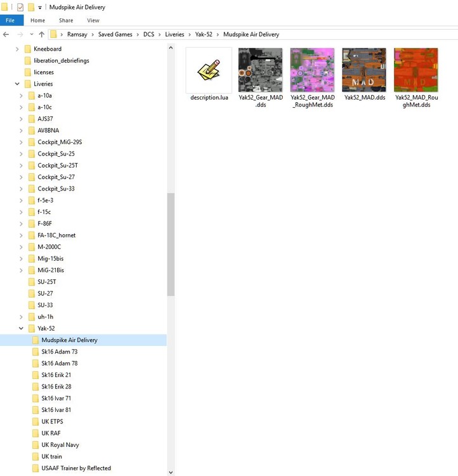Collapse the Yak-52 folder
458x476 pixels.
(x=21, y=329)
